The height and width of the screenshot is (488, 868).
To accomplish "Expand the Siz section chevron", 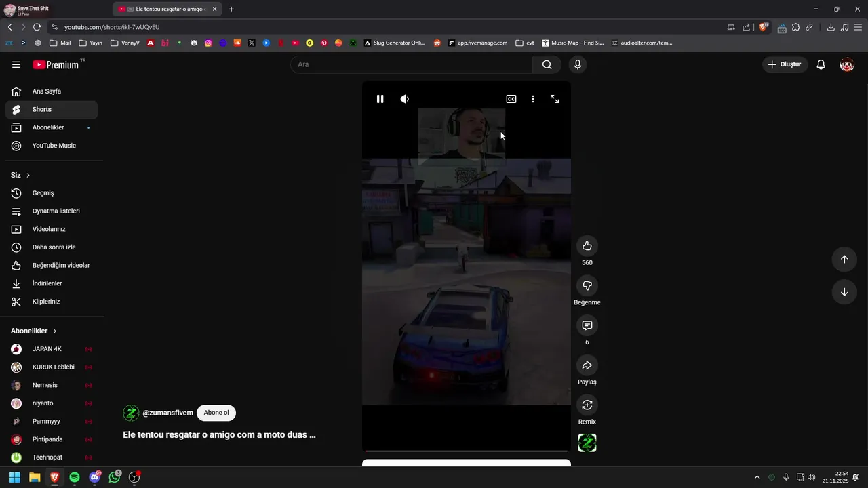I will point(28,176).
